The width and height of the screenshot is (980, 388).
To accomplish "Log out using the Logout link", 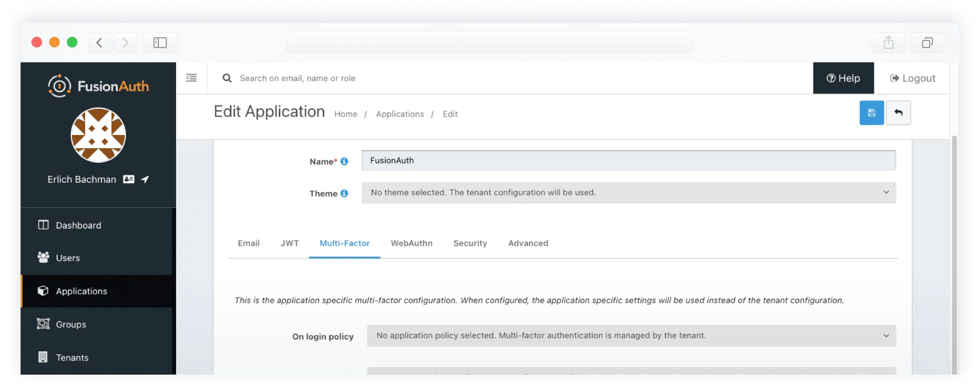I will pyautogui.click(x=913, y=78).
